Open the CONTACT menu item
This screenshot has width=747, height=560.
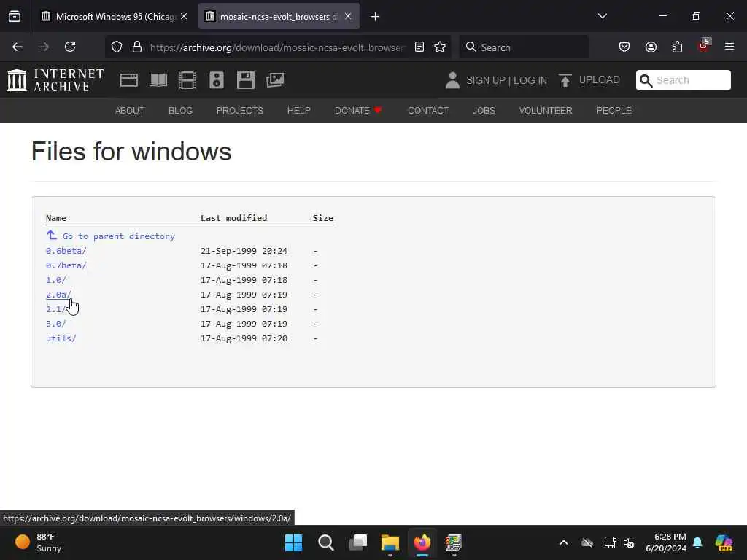coord(428,111)
